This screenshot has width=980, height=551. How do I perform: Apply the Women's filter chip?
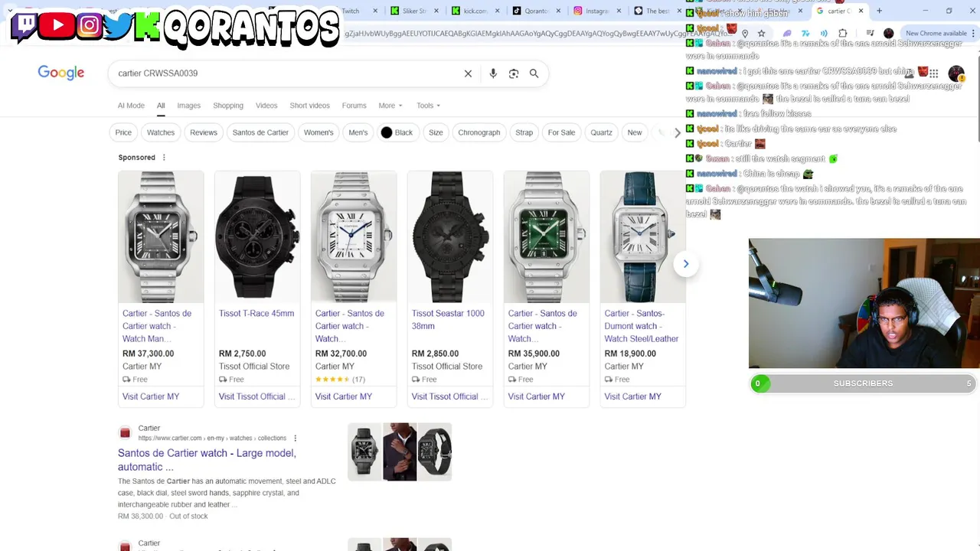pyautogui.click(x=318, y=132)
